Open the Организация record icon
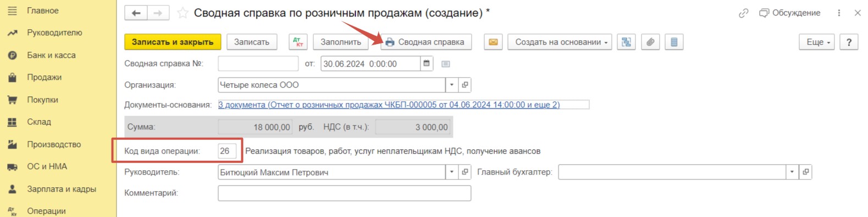Viewport: 868px width, 217px height. 465,85
